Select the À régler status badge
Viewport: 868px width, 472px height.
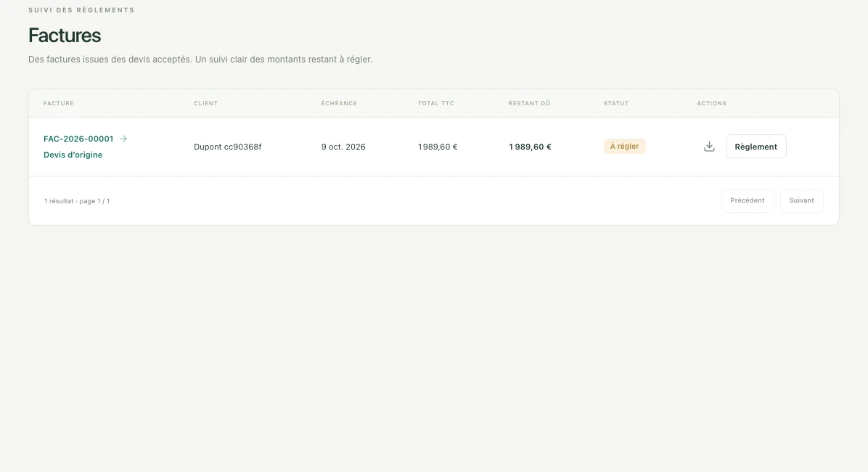[x=624, y=146]
